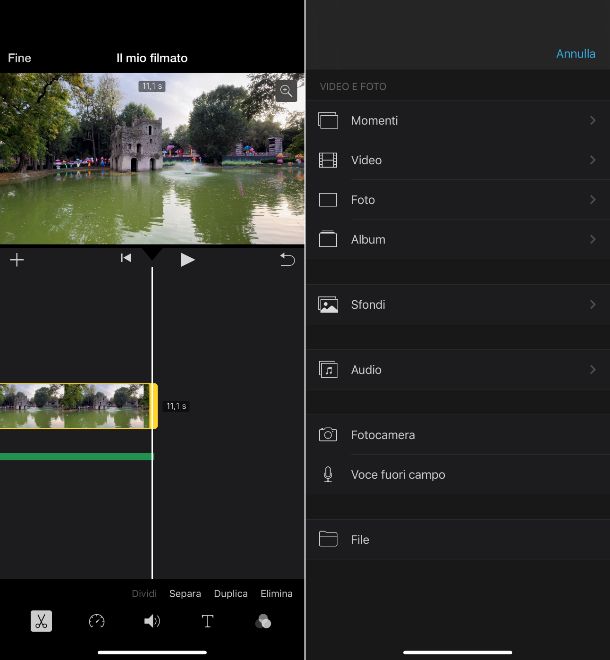Zoom the preview with magnifier icon
This screenshot has width=610, height=660.
coord(286,91)
